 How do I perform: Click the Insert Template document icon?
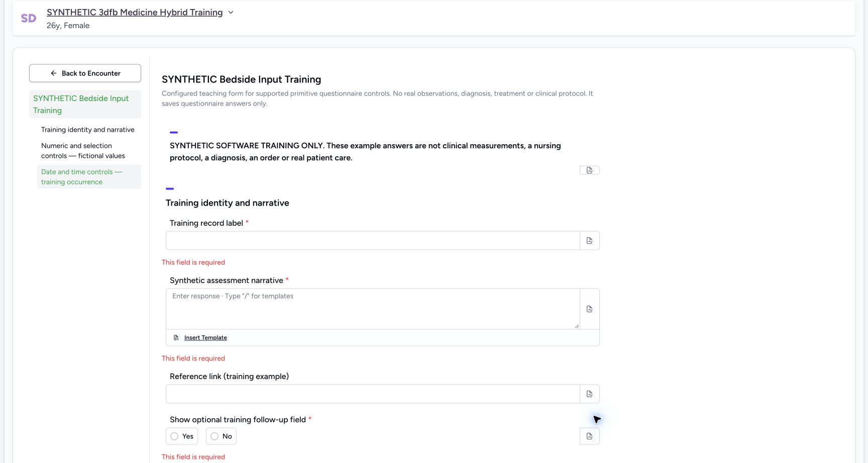pyautogui.click(x=176, y=338)
